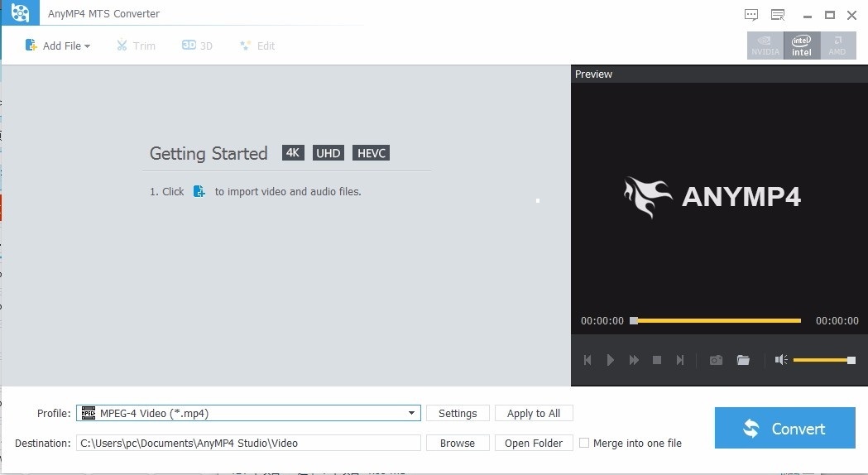The height and width of the screenshot is (475, 868).
Task: Click the HEVC badge
Action: coord(371,153)
